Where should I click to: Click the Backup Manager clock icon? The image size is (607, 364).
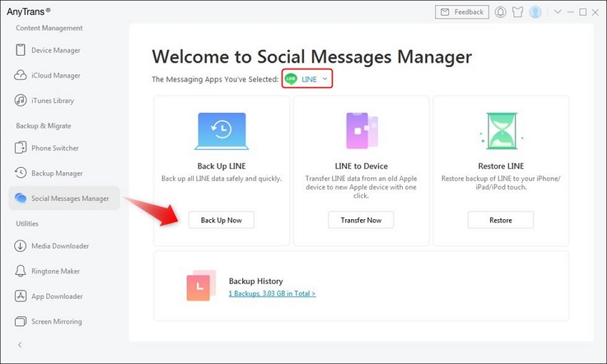point(21,173)
